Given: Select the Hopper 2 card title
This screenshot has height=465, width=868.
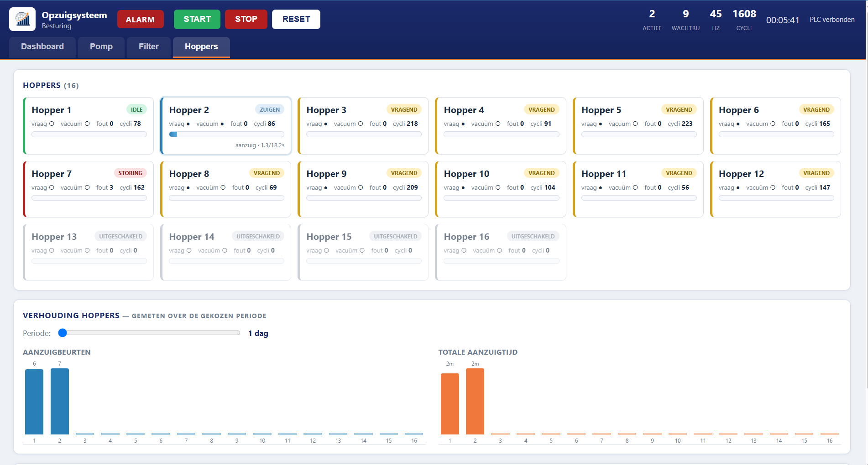Looking at the screenshot, I should coord(189,110).
